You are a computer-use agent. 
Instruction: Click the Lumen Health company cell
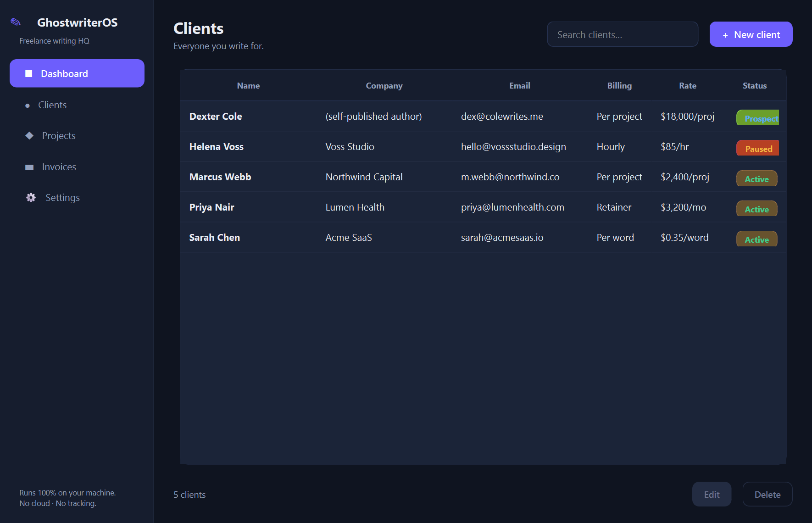click(x=355, y=207)
